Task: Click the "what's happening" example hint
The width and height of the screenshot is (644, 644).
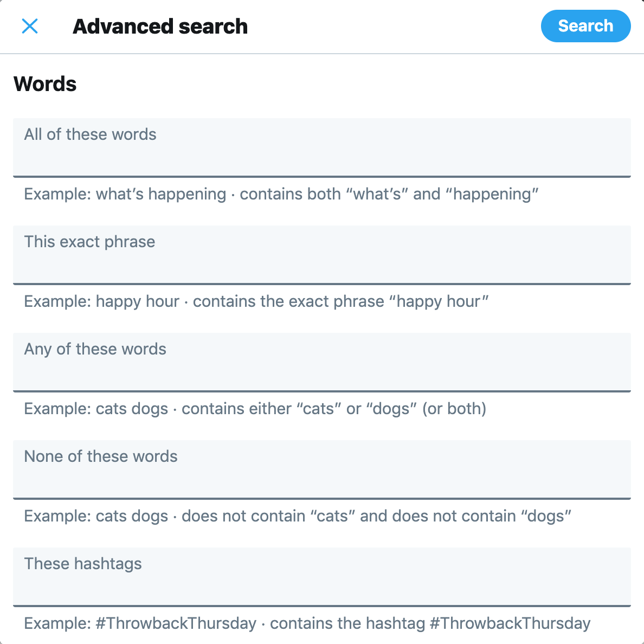Action: point(281,194)
